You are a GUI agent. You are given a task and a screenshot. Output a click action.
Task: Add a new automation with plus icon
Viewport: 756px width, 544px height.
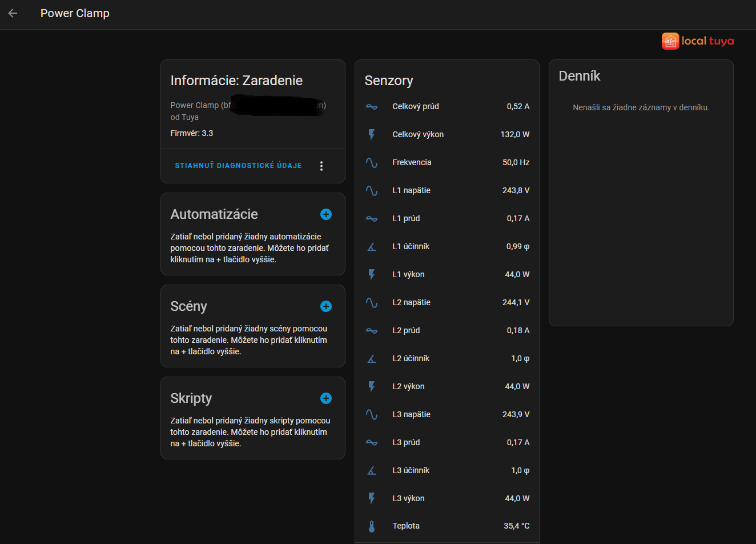326,214
